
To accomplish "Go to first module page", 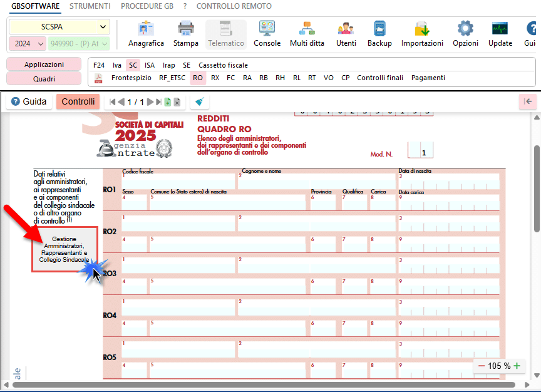I will tap(112, 102).
